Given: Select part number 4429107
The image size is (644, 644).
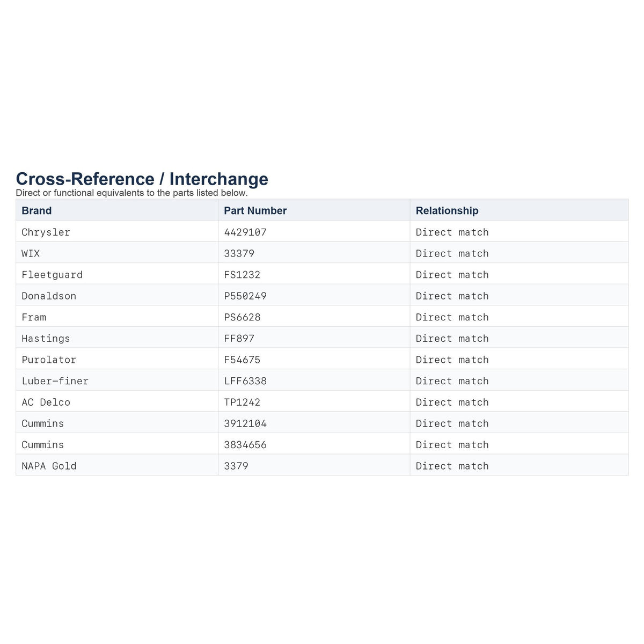Looking at the screenshot, I should click(x=245, y=232).
